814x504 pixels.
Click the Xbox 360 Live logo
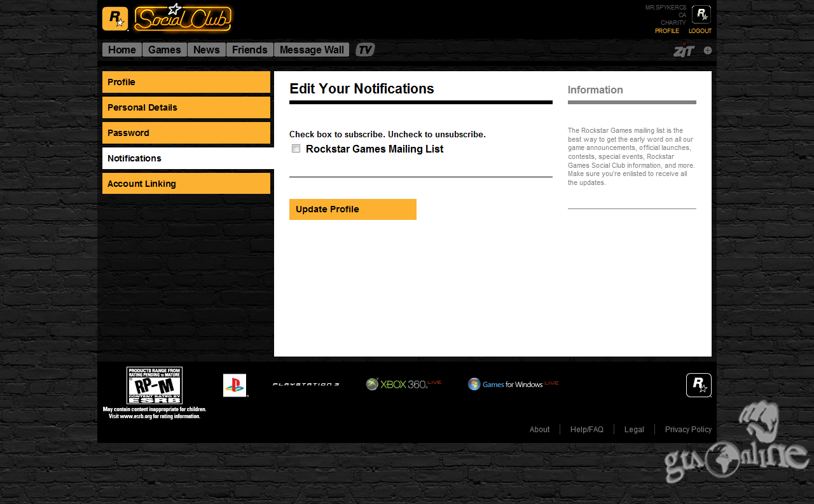pos(404,384)
